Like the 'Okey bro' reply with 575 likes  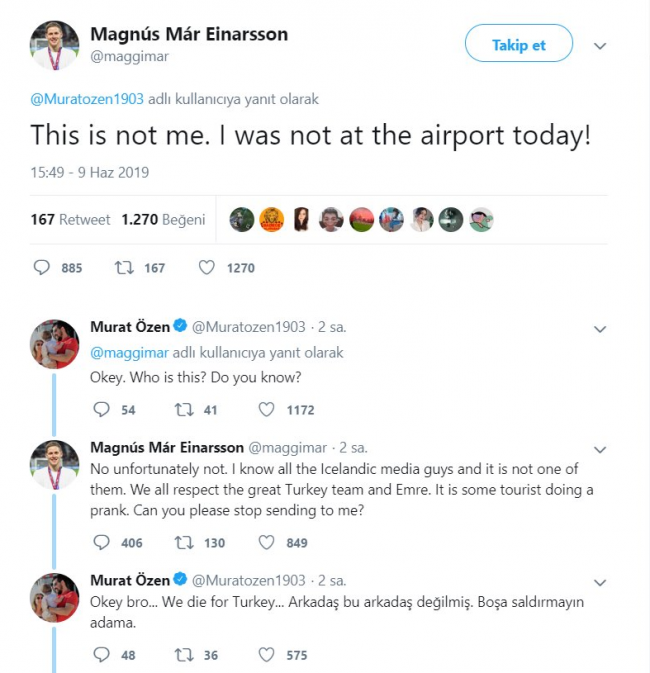tap(267, 655)
